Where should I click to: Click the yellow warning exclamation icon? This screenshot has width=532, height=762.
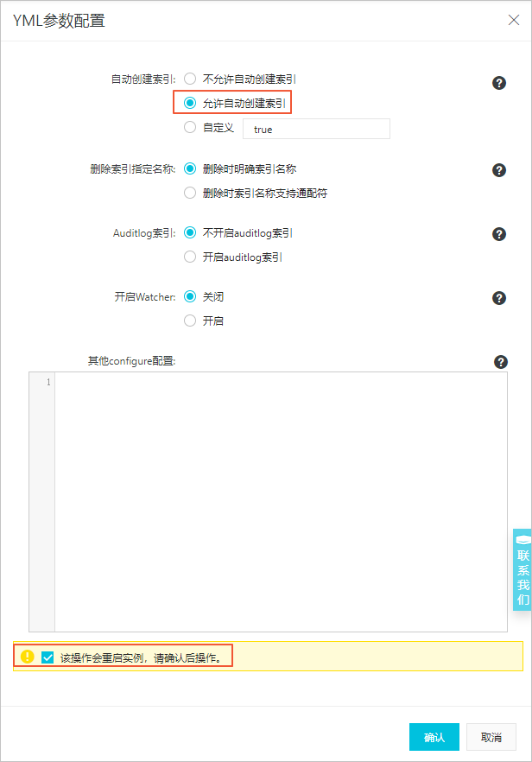pyautogui.click(x=28, y=657)
